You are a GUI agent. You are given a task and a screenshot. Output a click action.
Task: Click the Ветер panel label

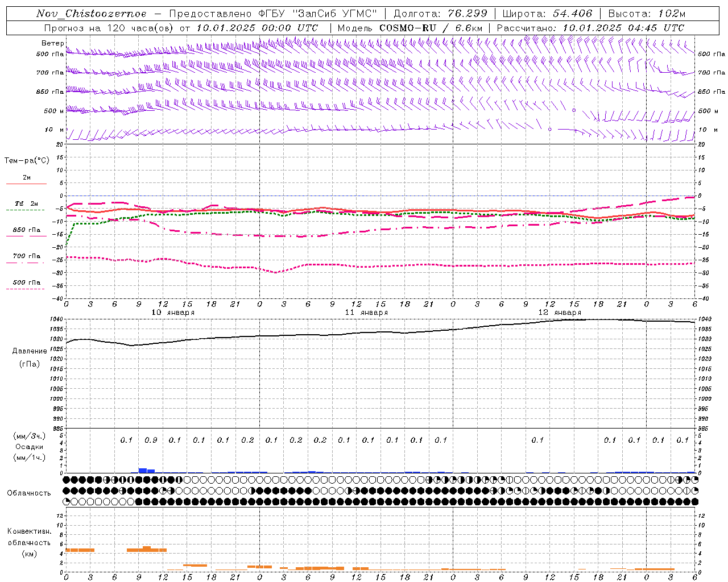click(52, 43)
